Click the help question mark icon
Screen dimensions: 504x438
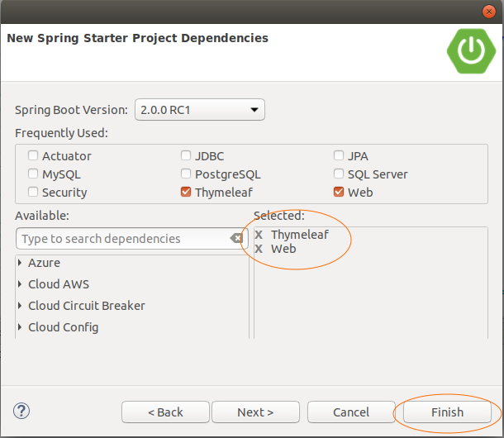tap(21, 411)
